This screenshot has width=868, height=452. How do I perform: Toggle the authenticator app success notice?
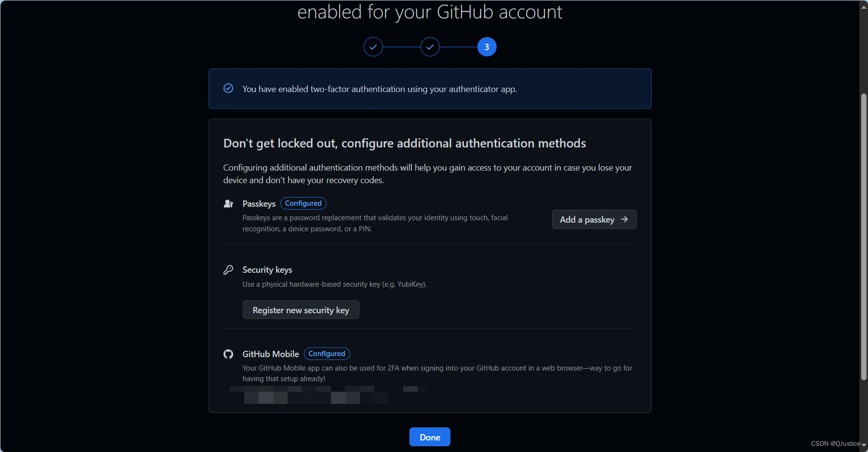click(x=430, y=89)
